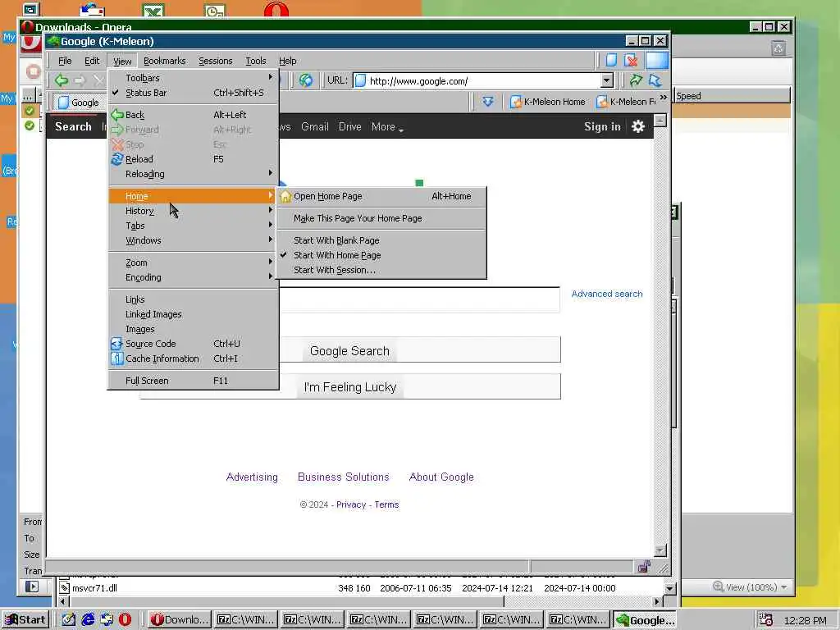This screenshot has height=630, width=840.
Task: Click the green Back arrow toolbar icon
Action: point(61,80)
